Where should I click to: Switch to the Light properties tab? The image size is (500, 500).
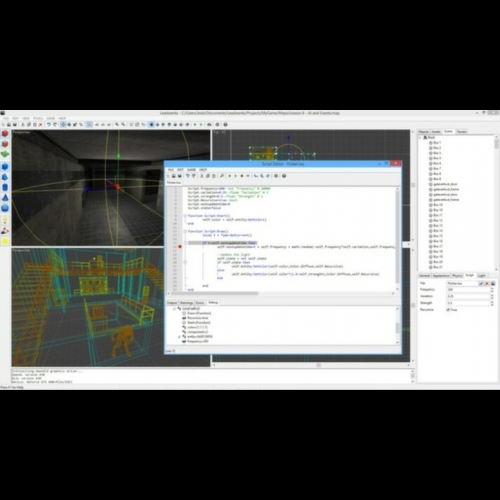tap(482, 276)
